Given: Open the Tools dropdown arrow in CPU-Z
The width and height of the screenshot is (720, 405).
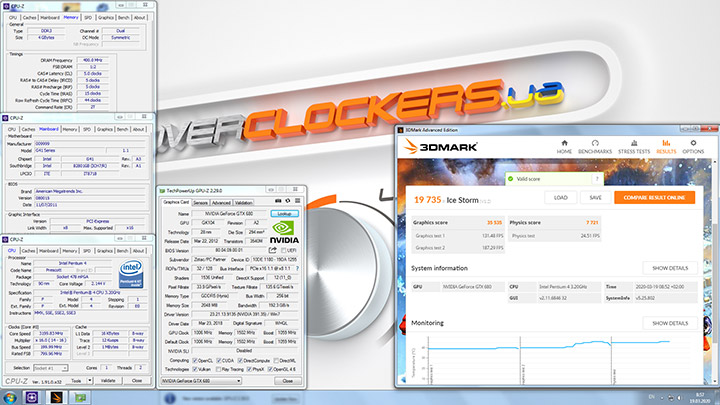Looking at the screenshot, I should 90,381.
